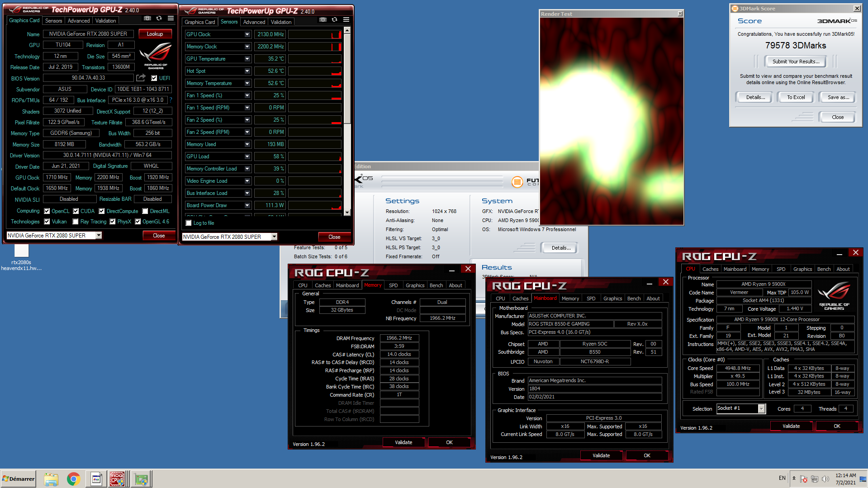Open Socket #1 selection dropdown in CPU-Z
The image size is (868, 488).
pos(761,409)
